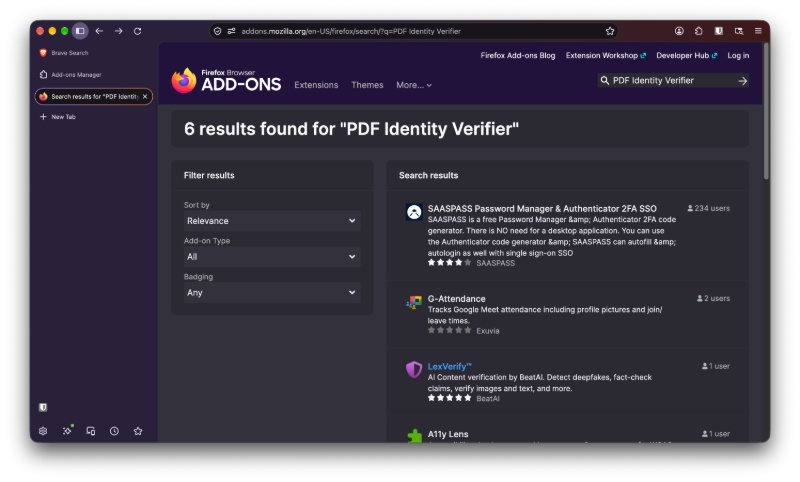
Task: Reload the current page
Action: click(138, 31)
